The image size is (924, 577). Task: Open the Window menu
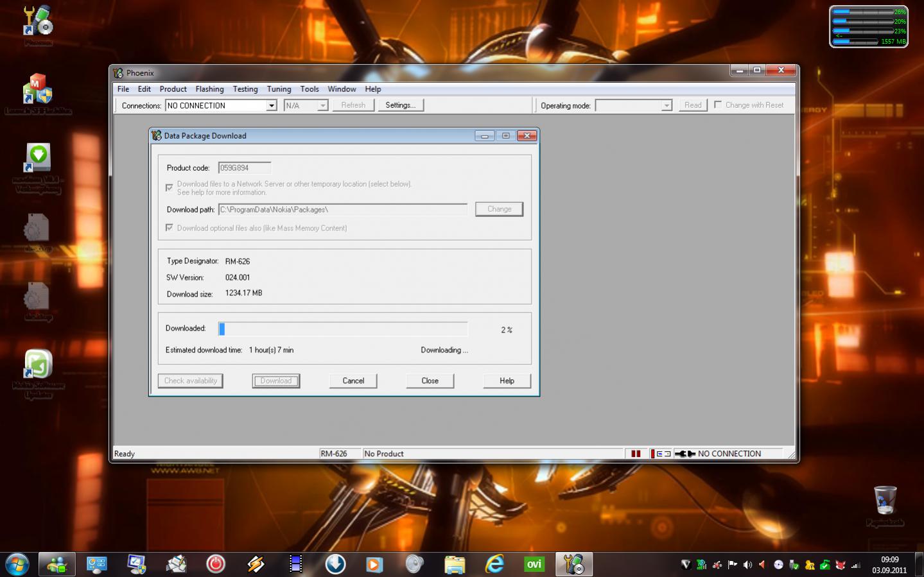click(x=342, y=89)
